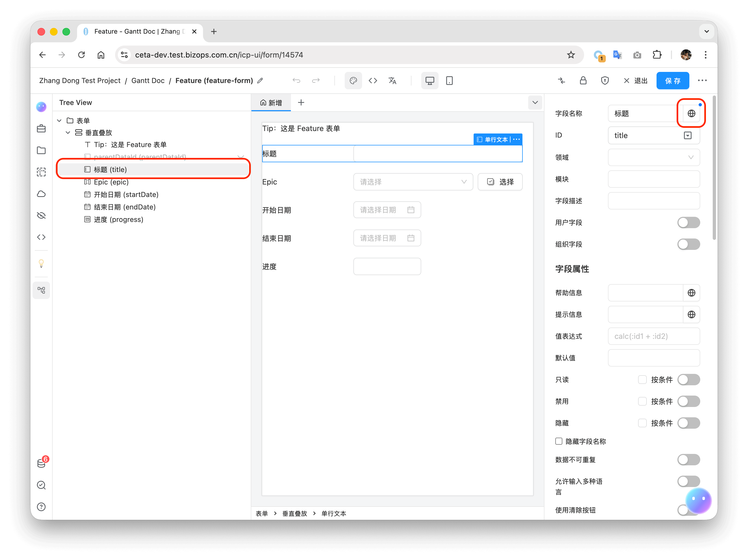Toggle the 用户字段 switch

[x=689, y=222]
